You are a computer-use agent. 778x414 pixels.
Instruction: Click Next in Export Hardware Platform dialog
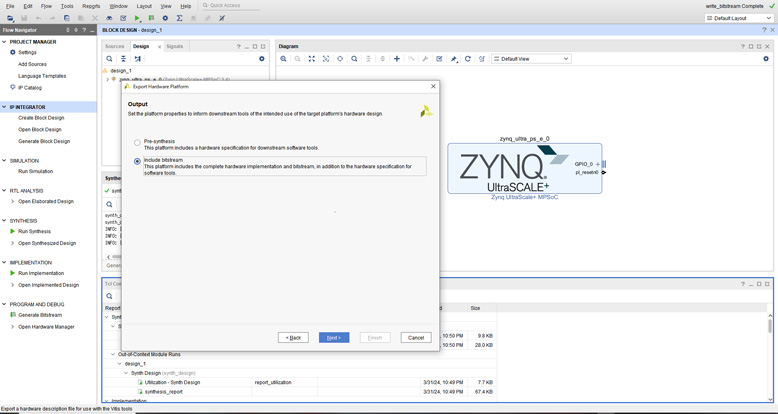click(334, 338)
